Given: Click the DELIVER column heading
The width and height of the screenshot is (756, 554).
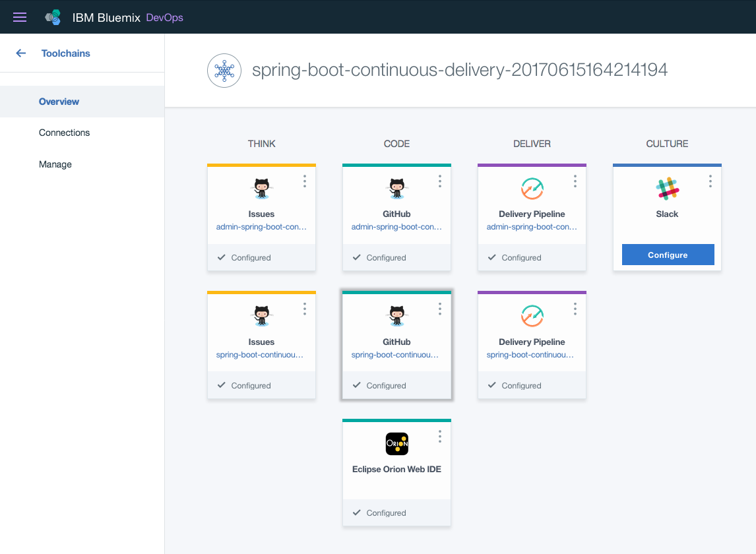Looking at the screenshot, I should point(532,144).
